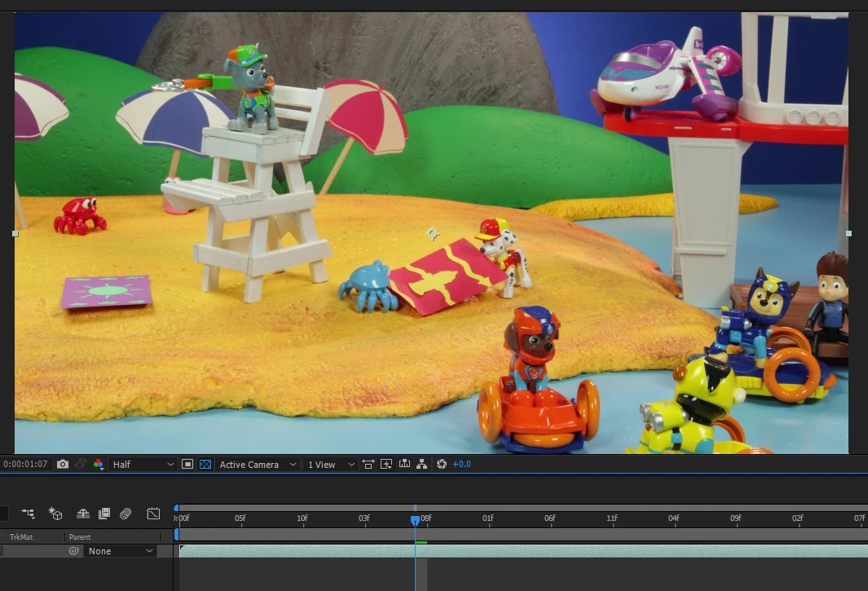Open the 1 View layout dropdown
The height and width of the screenshot is (591, 868).
click(330, 464)
